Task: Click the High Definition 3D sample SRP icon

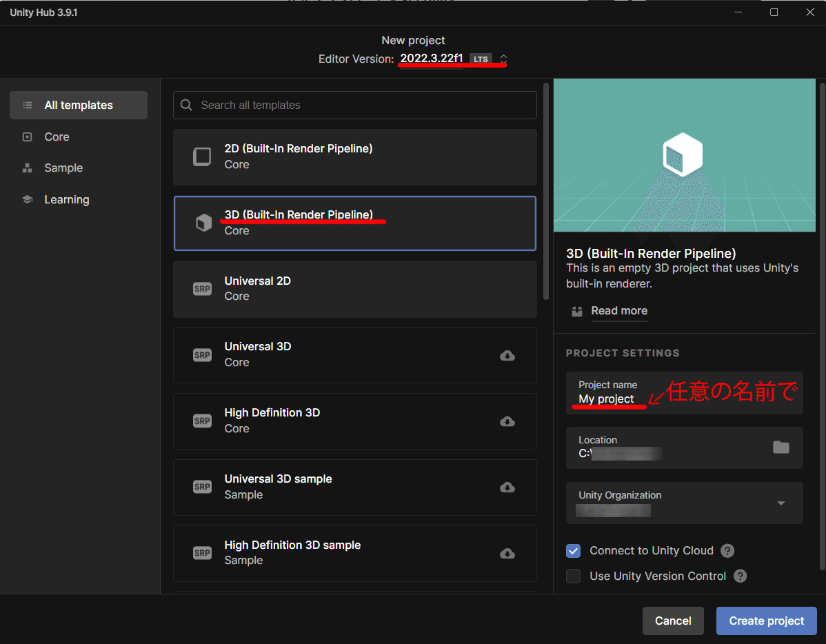Action: tap(202, 553)
